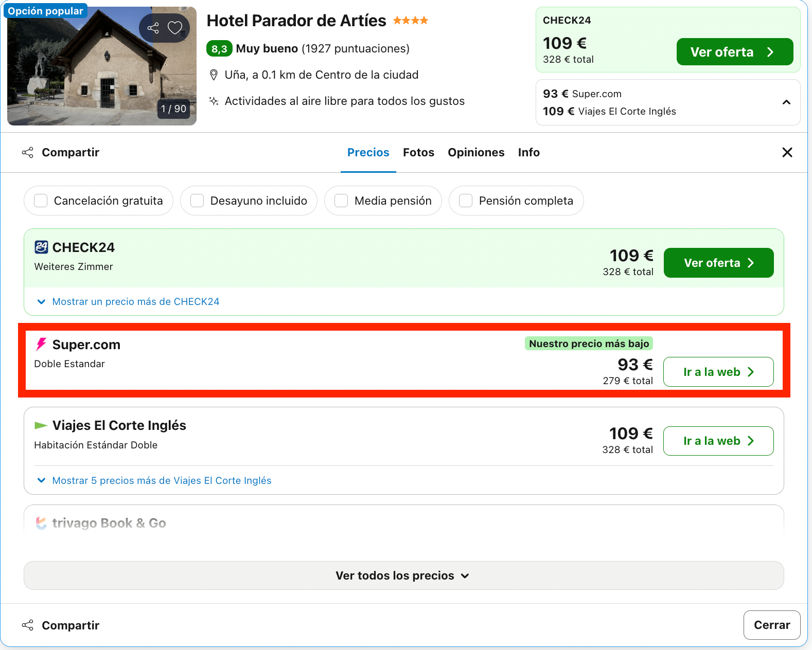Click the Super.com lightning bolt logo
This screenshot has width=812, height=650.
pyautogui.click(x=41, y=344)
